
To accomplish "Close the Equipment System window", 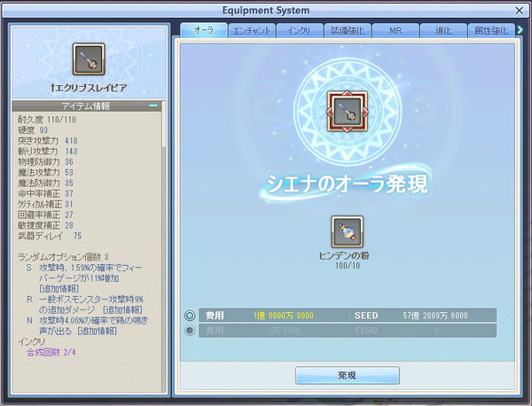I will point(518,11).
